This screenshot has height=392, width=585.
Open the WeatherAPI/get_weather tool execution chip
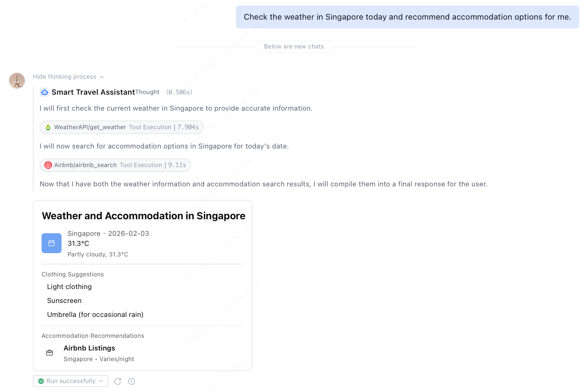[121, 127]
